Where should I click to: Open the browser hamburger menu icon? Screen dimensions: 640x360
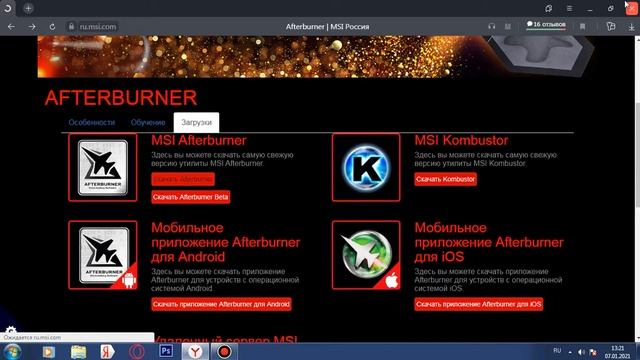click(569, 8)
